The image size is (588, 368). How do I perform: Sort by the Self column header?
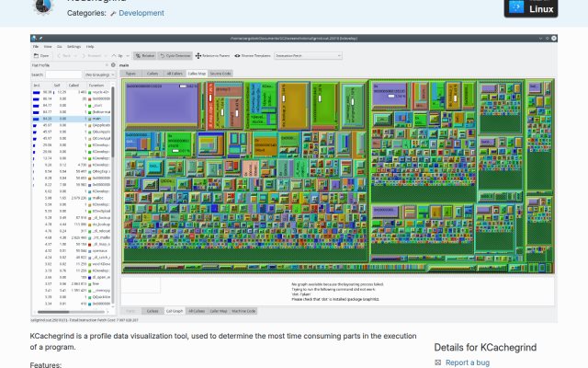point(58,86)
